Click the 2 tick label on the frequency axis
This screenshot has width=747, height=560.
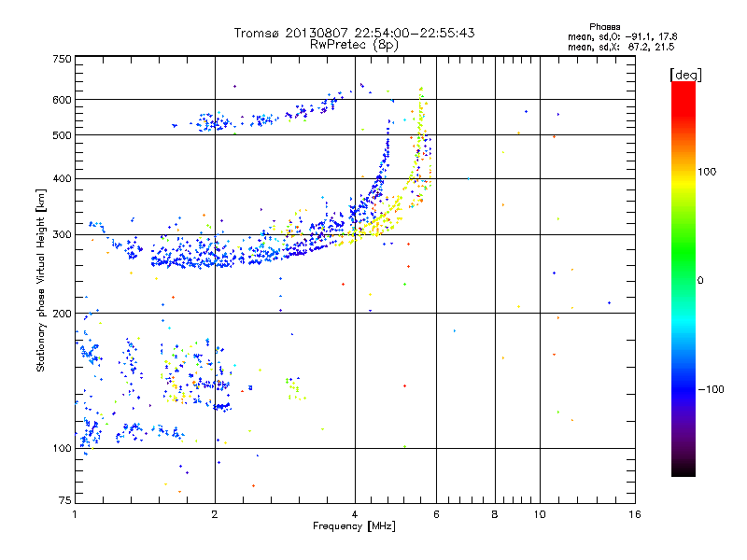(x=215, y=514)
